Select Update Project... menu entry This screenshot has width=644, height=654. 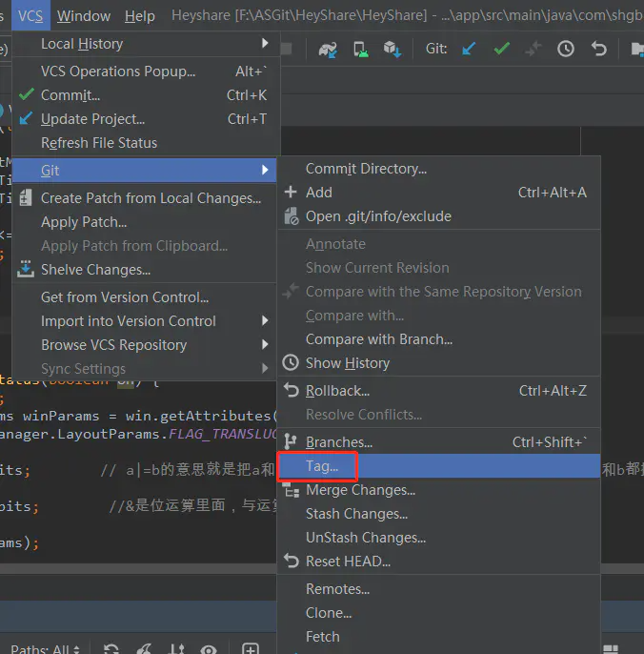(x=145, y=119)
